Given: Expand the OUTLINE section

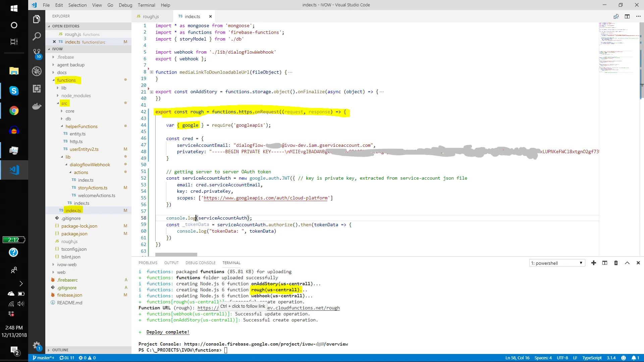Looking at the screenshot, I should (60, 350).
